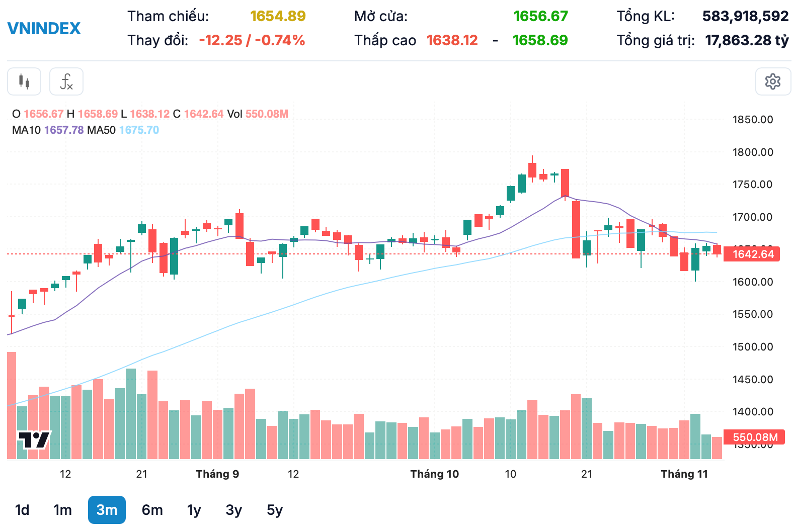The height and width of the screenshot is (532, 793).
Task: Click the VNINDEX symbol title
Action: pos(44,28)
